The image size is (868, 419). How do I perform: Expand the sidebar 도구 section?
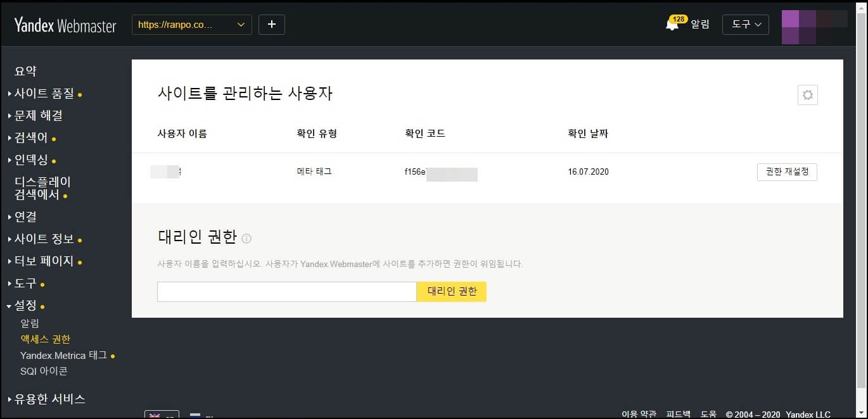tap(25, 284)
